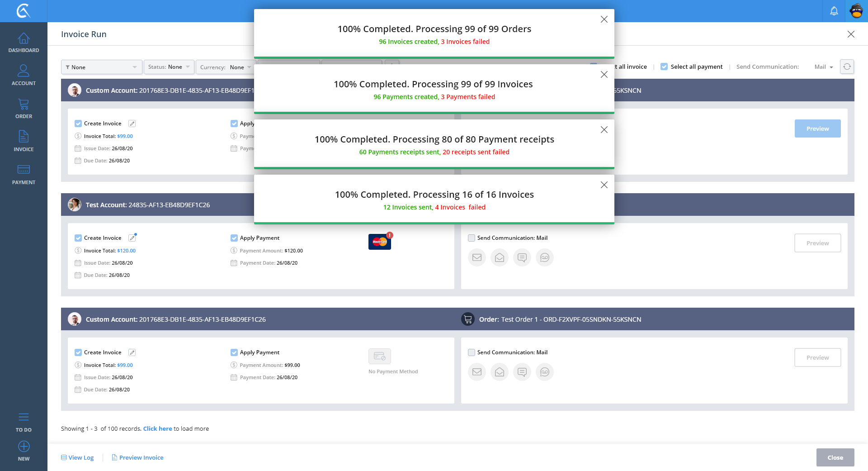Dismiss the 99 of 99 Orders notification

click(604, 19)
